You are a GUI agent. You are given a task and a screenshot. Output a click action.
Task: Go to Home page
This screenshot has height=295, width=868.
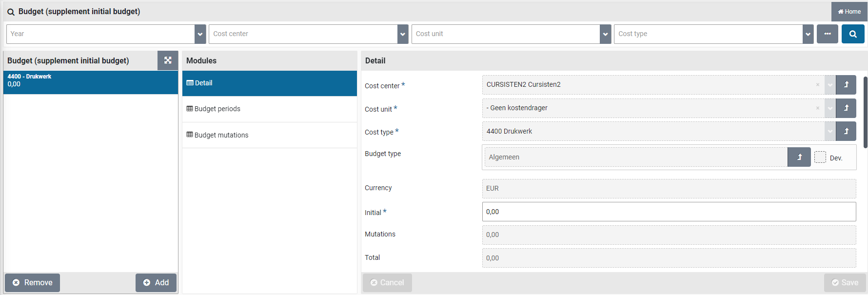click(849, 12)
